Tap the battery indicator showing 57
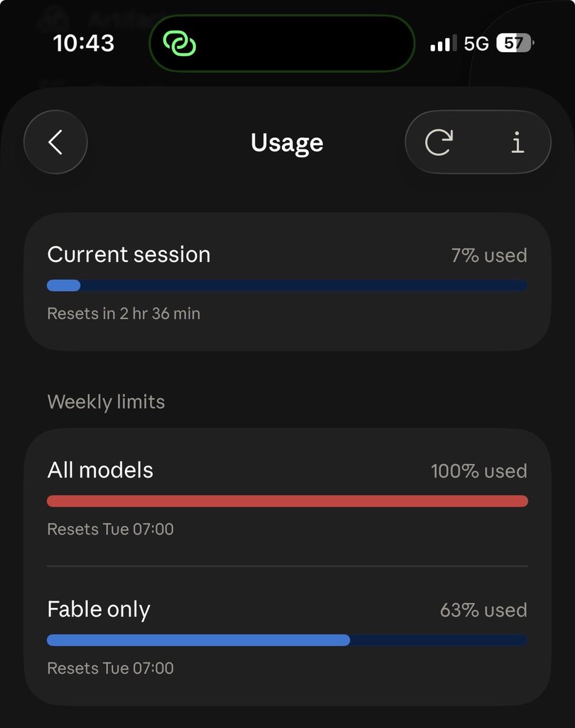 [x=515, y=44]
